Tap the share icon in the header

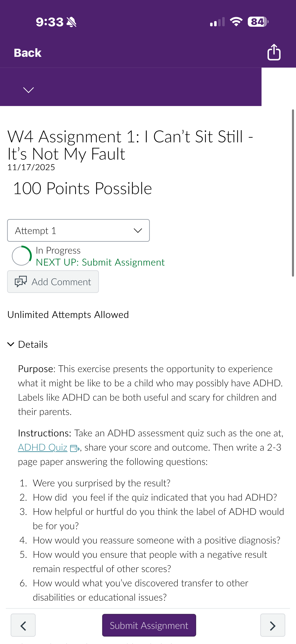coord(274,52)
